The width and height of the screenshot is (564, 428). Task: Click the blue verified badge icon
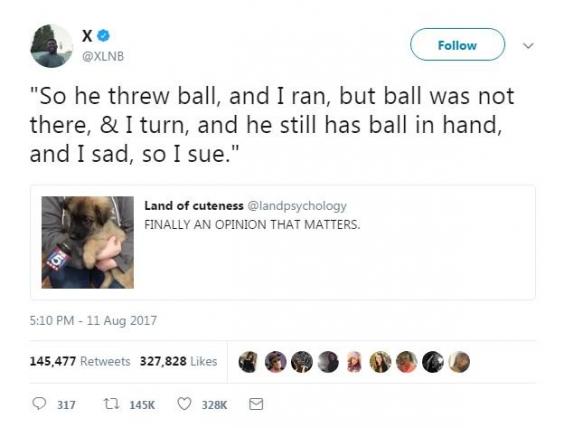104,36
